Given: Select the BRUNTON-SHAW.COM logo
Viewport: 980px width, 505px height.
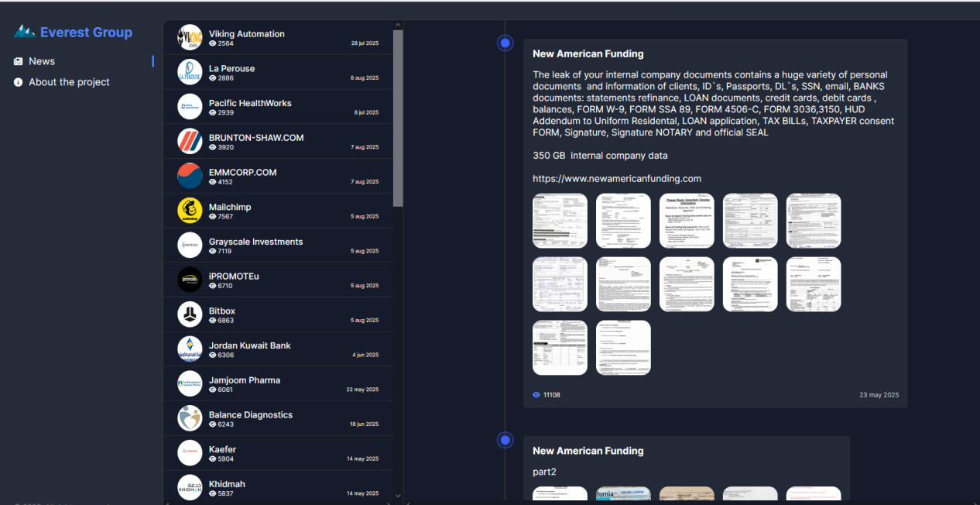Looking at the screenshot, I should point(190,141).
